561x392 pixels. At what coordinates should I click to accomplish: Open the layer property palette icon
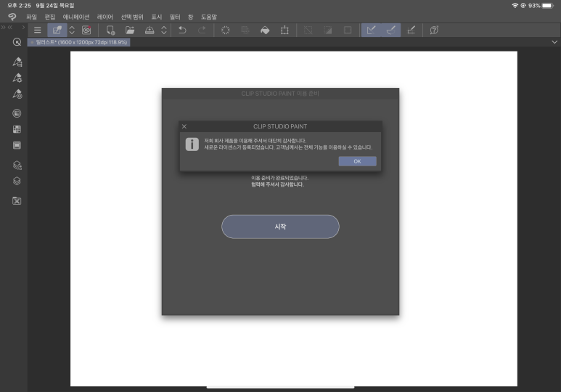point(17,165)
